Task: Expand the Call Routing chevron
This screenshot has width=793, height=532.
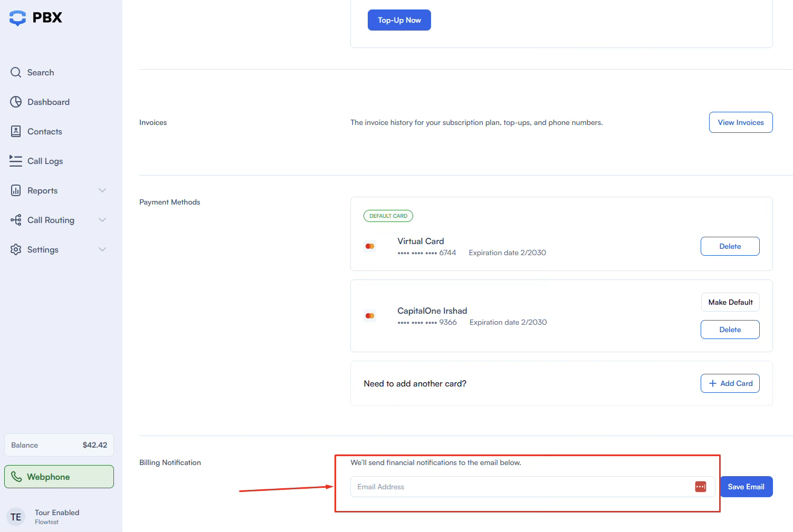Action: click(x=102, y=220)
